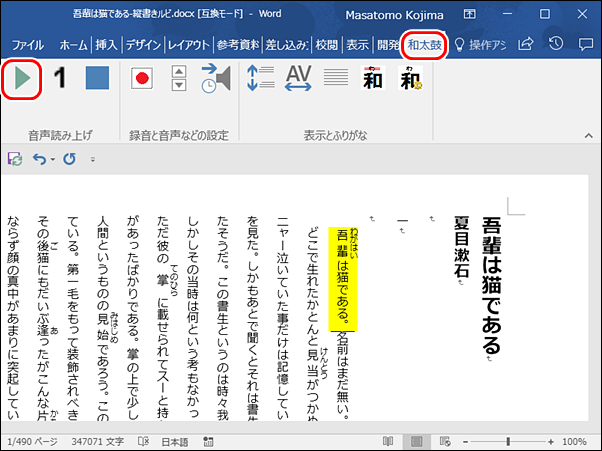Click the zoom in plus button

click(x=551, y=442)
